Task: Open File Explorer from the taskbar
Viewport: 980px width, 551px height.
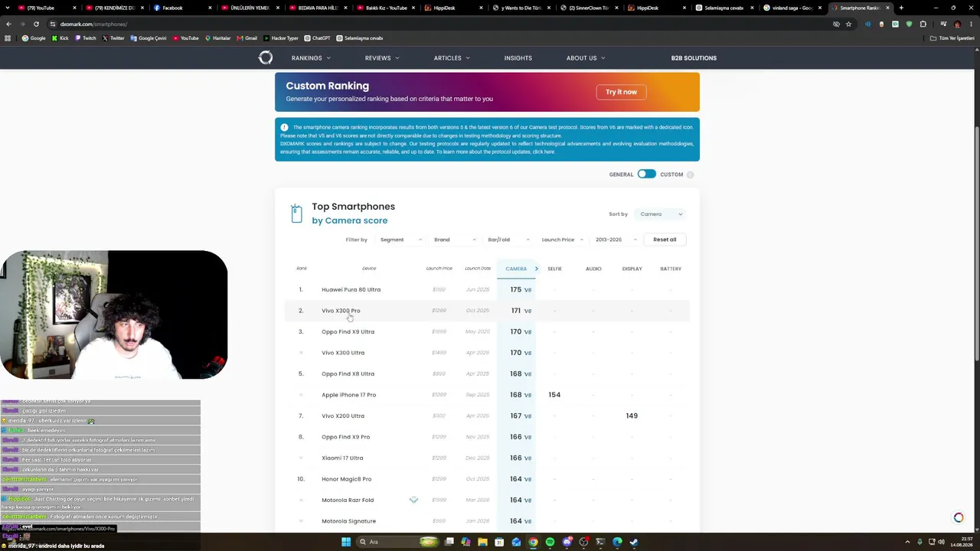Action: pos(482,542)
